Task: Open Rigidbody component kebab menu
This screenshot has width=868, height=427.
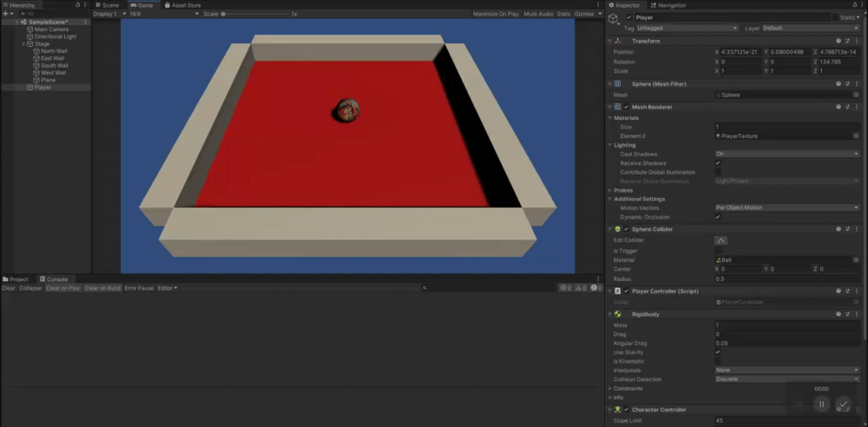Action: 856,314
